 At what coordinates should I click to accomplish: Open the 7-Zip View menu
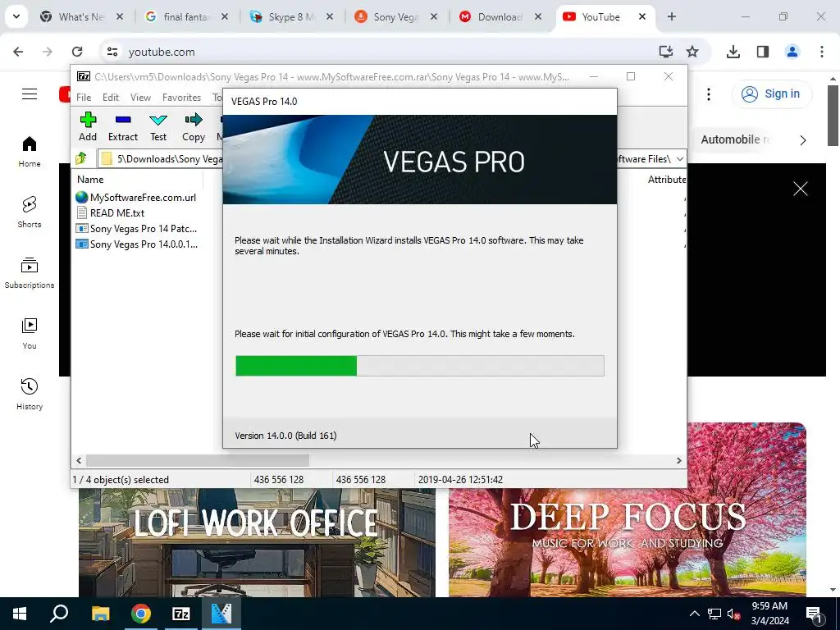tap(140, 98)
